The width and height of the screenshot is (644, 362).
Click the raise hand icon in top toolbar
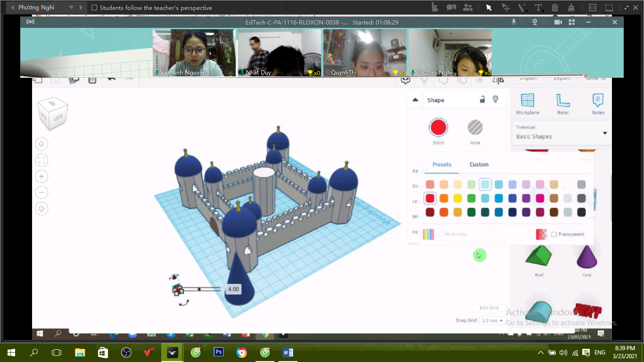[435, 7]
